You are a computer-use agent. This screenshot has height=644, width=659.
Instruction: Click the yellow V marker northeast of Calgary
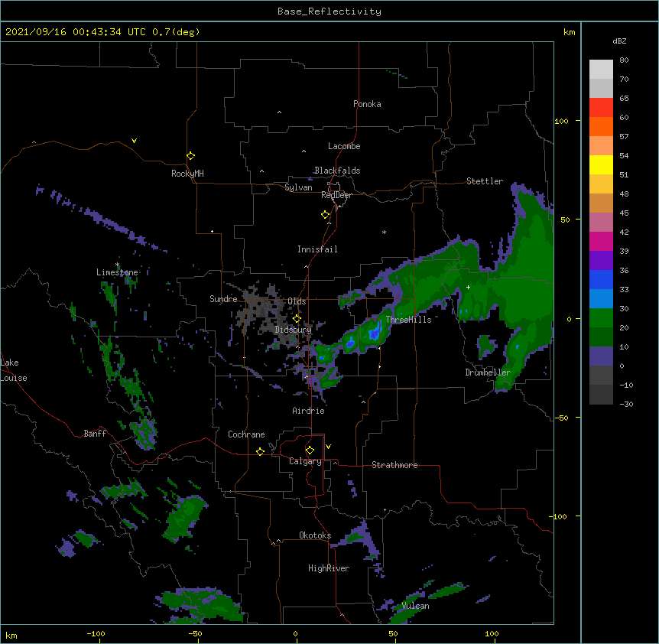click(x=328, y=447)
